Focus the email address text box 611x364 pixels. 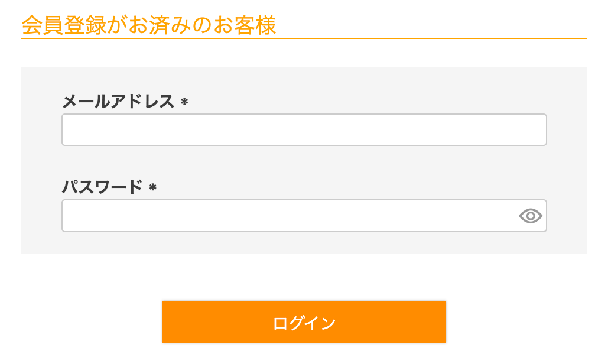coord(304,129)
